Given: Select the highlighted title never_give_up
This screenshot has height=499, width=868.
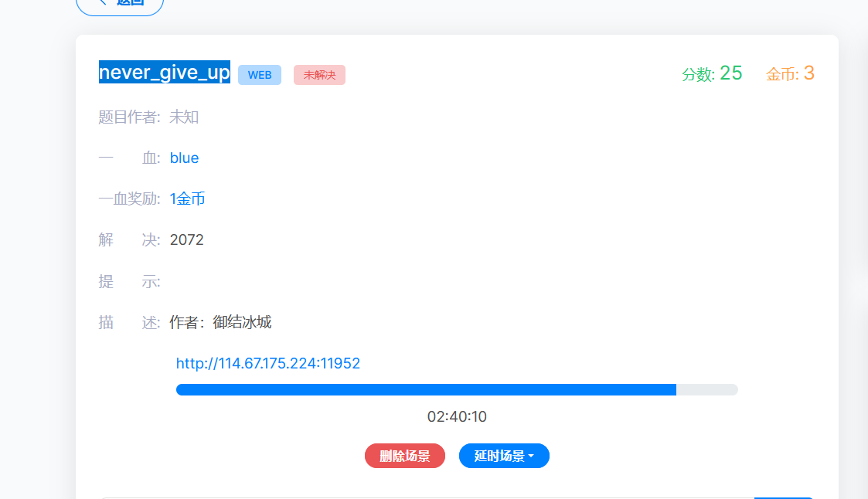Looking at the screenshot, I should 164,72.
